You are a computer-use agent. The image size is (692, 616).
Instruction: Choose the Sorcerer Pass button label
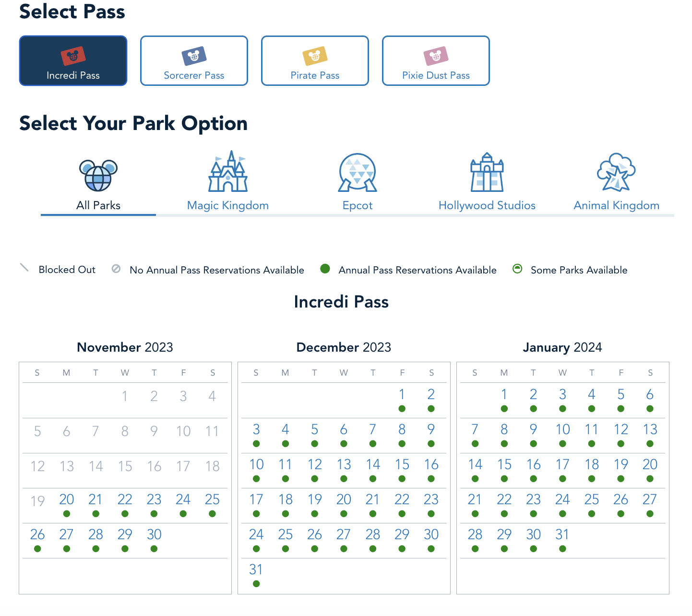(194, 75)
